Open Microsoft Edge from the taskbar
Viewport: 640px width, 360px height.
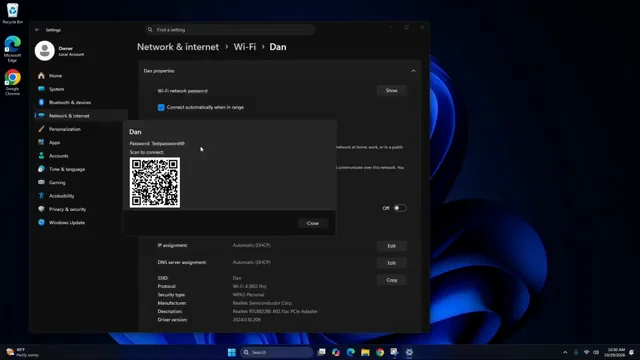351,352
